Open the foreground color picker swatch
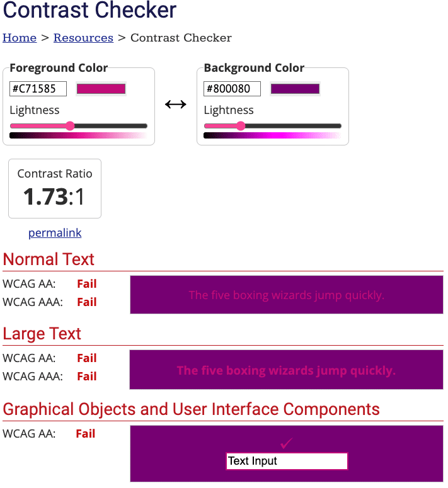Screen dimensions: 448x488 pos(101,89)
